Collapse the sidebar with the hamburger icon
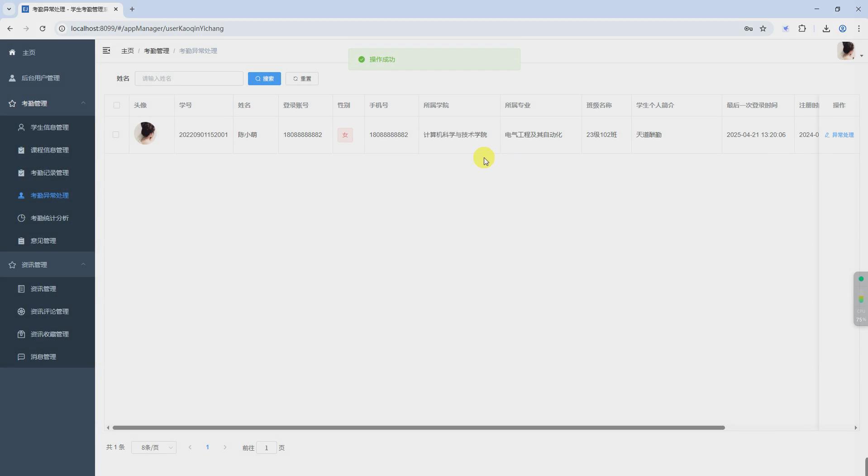This screenshot has height=476, width=868. (x=106, y=51)
